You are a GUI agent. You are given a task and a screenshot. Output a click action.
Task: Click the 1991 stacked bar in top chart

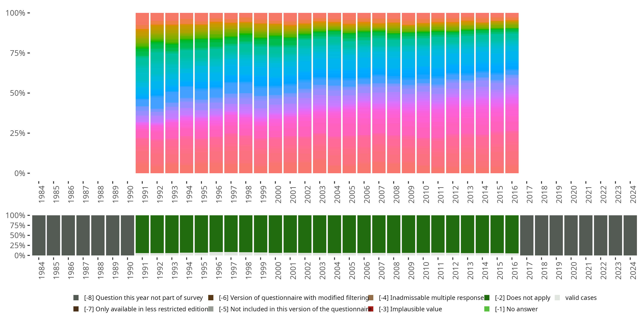pos(142,93)
